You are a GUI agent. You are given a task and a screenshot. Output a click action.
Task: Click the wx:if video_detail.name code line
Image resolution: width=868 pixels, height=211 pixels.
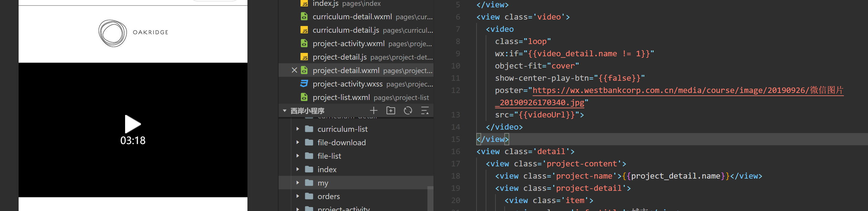point(574,54)
